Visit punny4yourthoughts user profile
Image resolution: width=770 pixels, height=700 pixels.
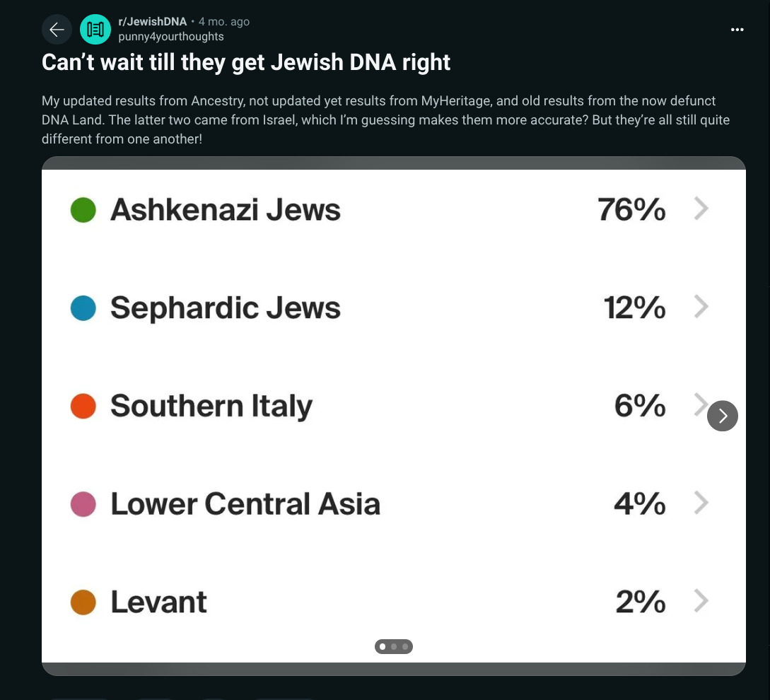tap(170, 37)
